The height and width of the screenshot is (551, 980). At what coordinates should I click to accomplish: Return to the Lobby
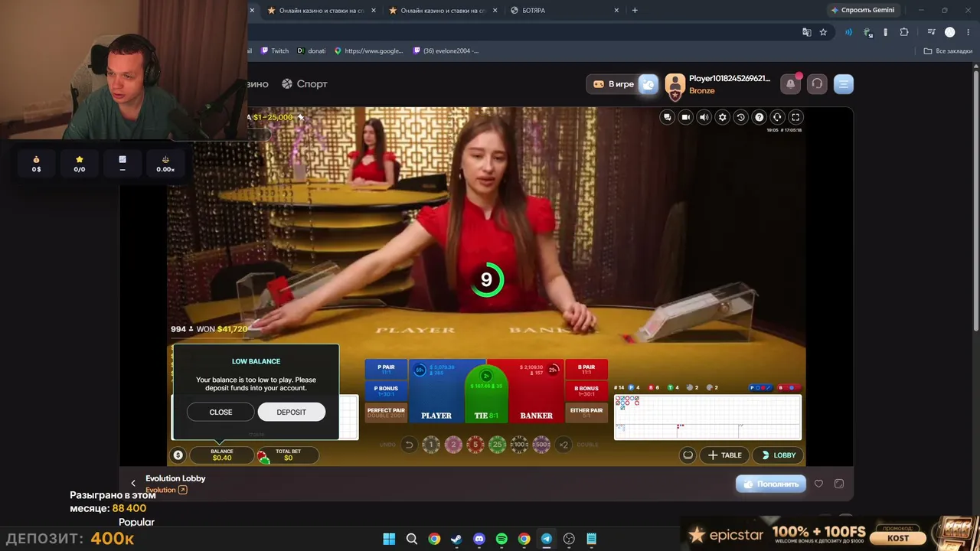(x=778, y=455)
